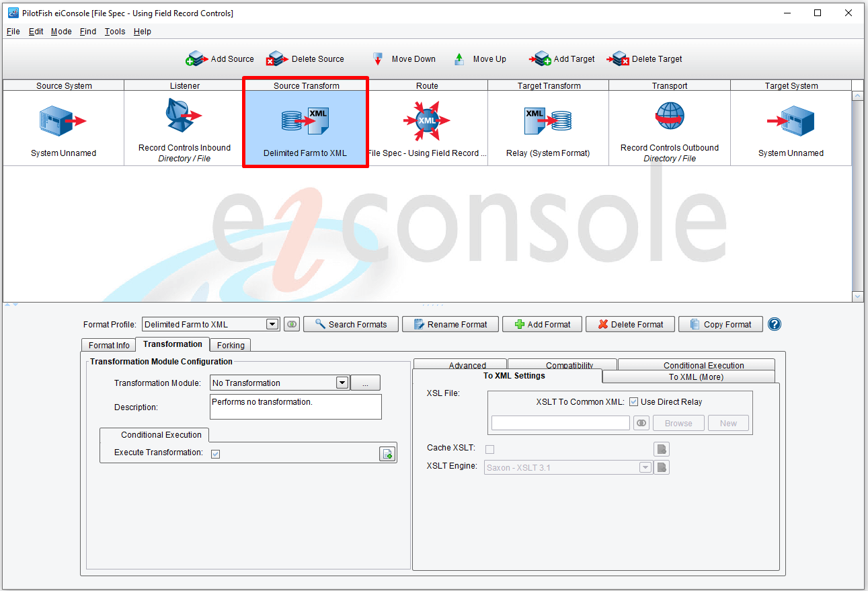Open the XSLT Engine dropdown

coord(645,467)
